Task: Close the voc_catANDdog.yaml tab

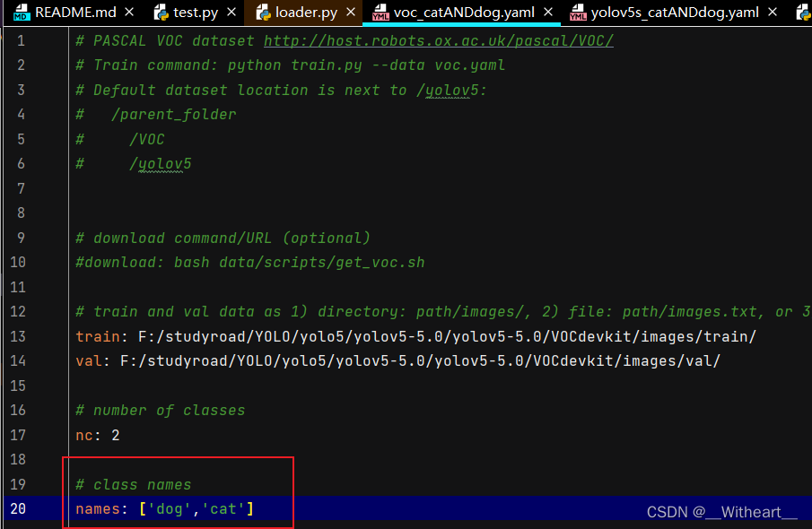Action: pos(548,12)
